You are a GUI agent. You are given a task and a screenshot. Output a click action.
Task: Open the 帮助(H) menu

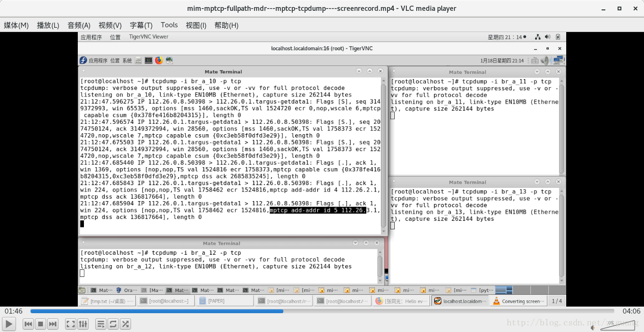tap(226, 25)
